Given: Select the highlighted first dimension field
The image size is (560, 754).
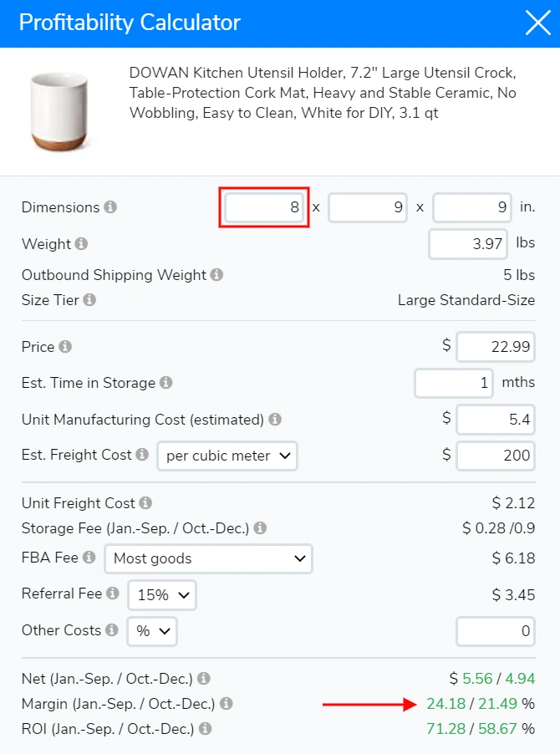Looking at the screenshot, I should point(263,207).
